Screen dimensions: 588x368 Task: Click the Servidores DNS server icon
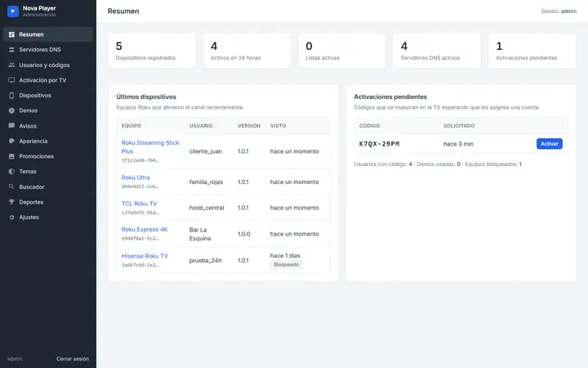[11, 50]
